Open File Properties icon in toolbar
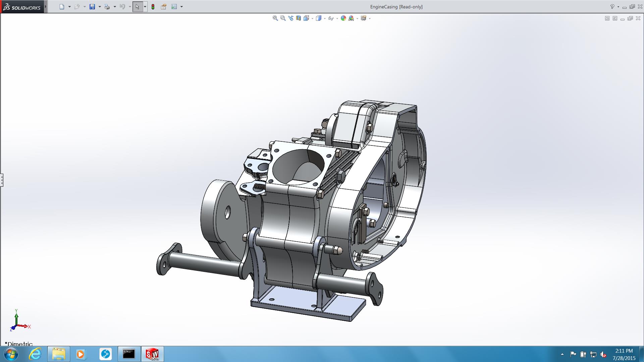Viewport: 644px width, 362px height. pos(164,7)
